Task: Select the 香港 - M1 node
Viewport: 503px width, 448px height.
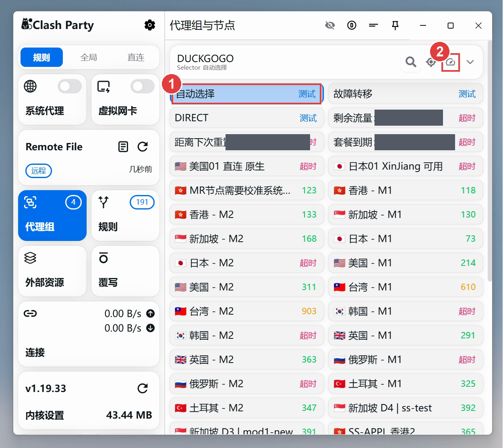Action: 406,190
